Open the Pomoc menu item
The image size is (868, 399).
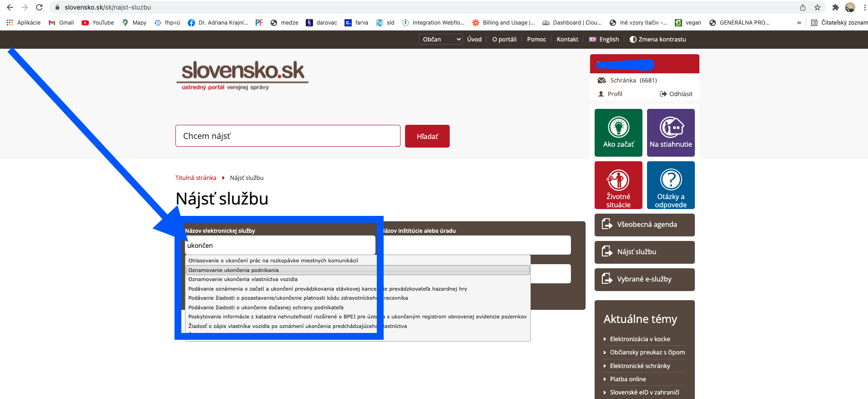tap(537, 39)
